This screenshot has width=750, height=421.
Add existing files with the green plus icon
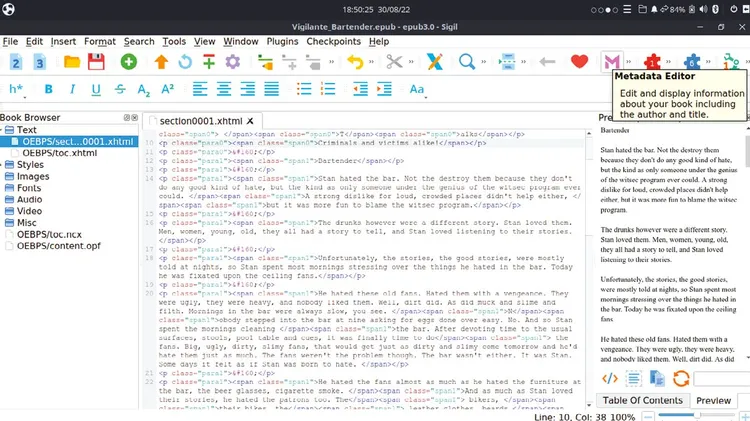coord(129,62)
